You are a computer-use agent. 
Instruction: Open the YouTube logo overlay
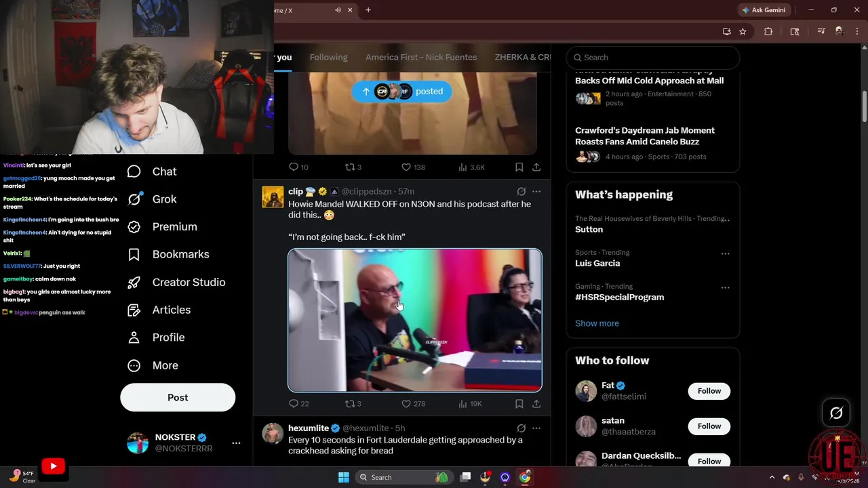point(53,466)
